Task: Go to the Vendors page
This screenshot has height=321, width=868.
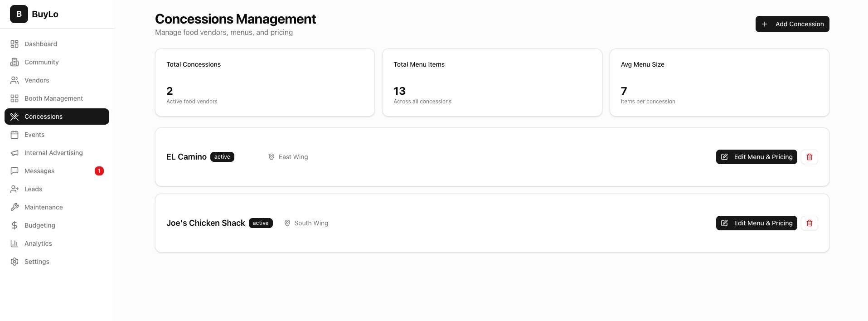Action: 37,80
